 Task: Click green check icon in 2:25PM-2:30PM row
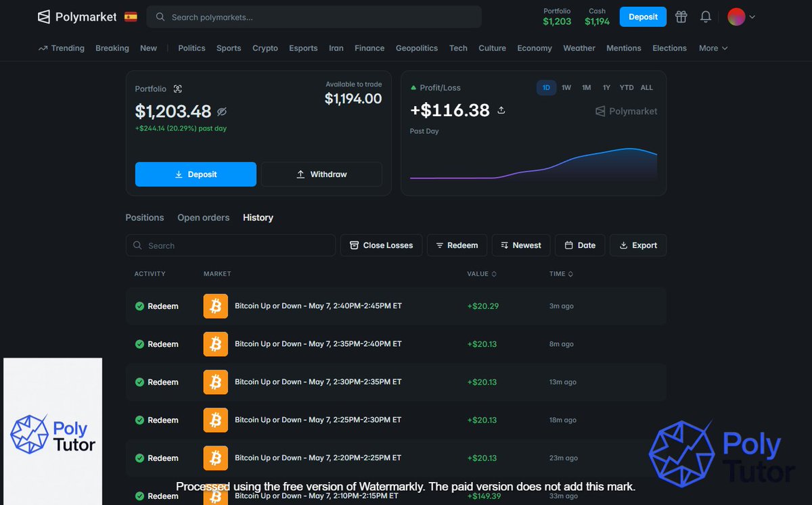139,420
